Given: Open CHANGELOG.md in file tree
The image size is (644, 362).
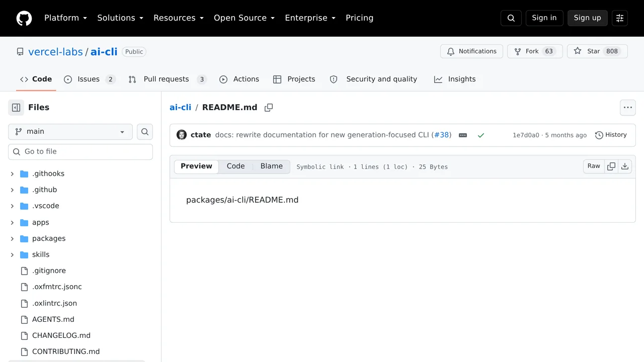Looking at the screenshot, I should [x=61, y=336].
